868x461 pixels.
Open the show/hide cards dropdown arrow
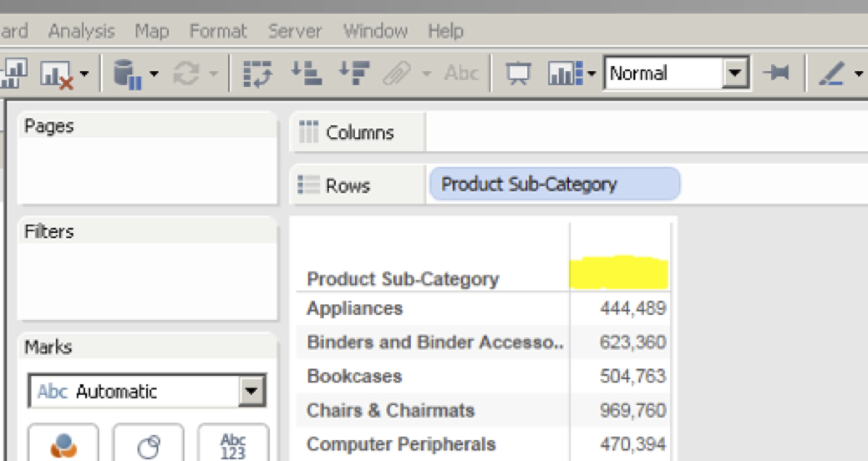[591, 73]
